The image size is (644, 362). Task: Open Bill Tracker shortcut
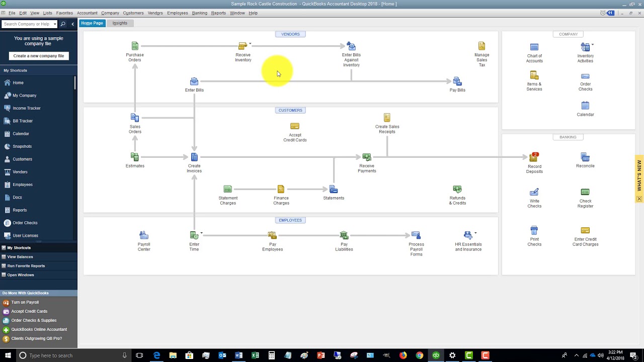point(23,121)
